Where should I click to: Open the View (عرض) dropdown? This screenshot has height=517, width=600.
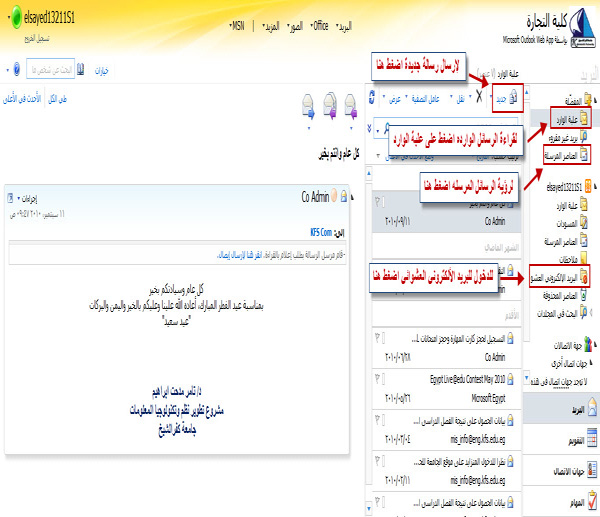click(x=393, y=99)
